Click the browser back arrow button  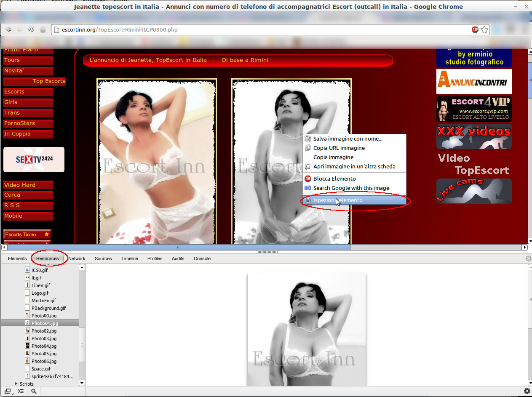(x=8, y=29)
